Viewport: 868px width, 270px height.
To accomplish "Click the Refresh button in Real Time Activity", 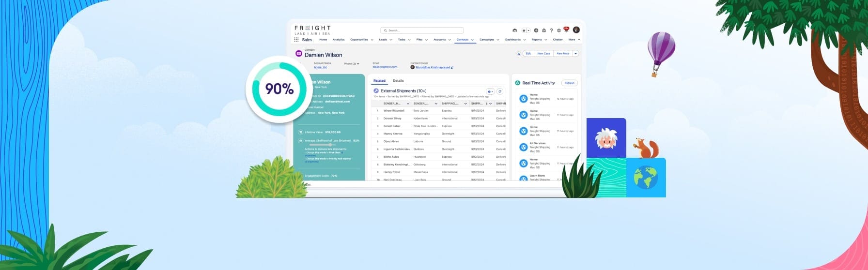I will (x=569, y=83).
